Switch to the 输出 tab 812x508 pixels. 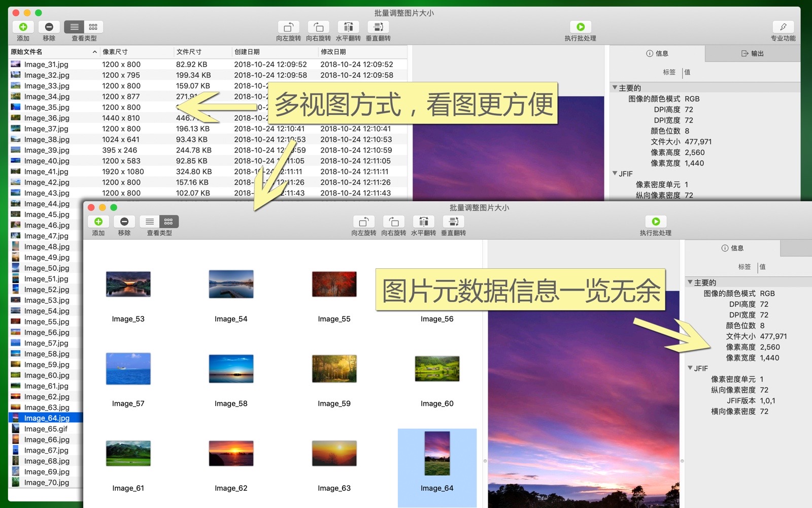(x=753, y=53)
